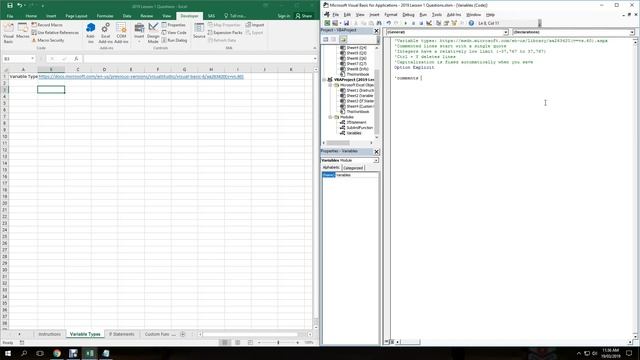Undo in the VBA toolbar
Screen dimensions: 640x360
(389, 23)
